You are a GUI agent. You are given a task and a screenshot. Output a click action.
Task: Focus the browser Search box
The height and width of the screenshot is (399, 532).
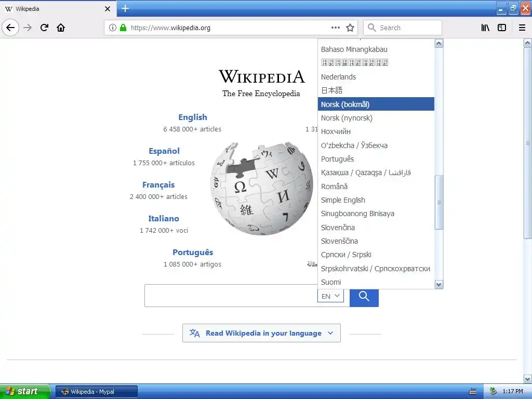403,28
